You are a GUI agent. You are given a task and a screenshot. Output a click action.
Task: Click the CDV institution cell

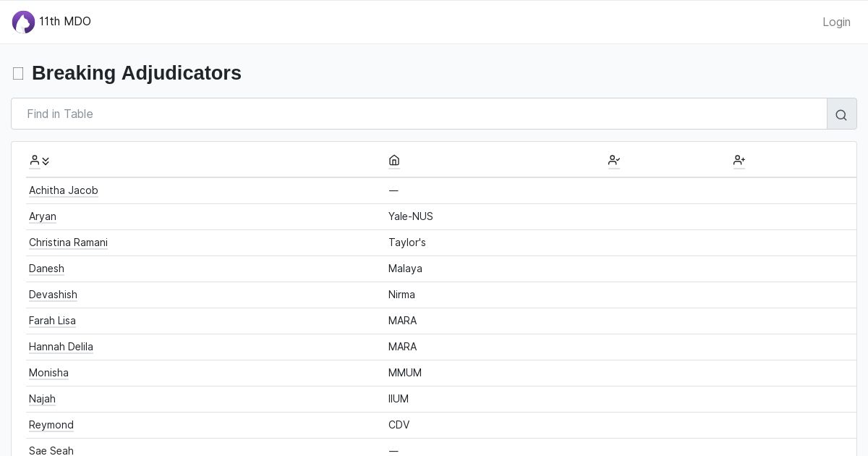coord(399,425)
